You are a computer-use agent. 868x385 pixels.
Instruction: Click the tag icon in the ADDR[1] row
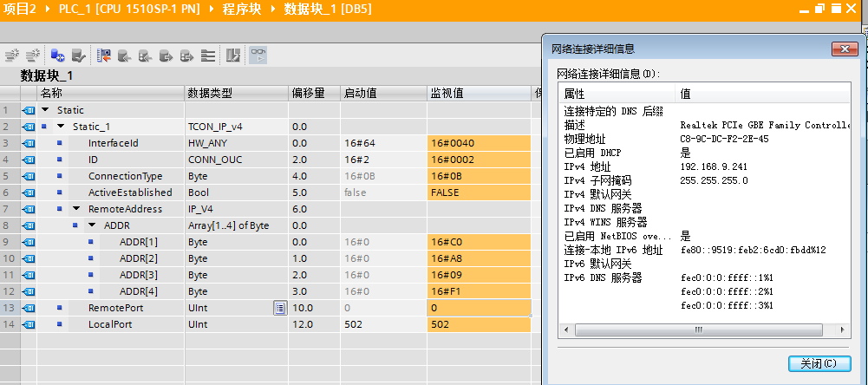pyautogui.click(x=29, y=242)
